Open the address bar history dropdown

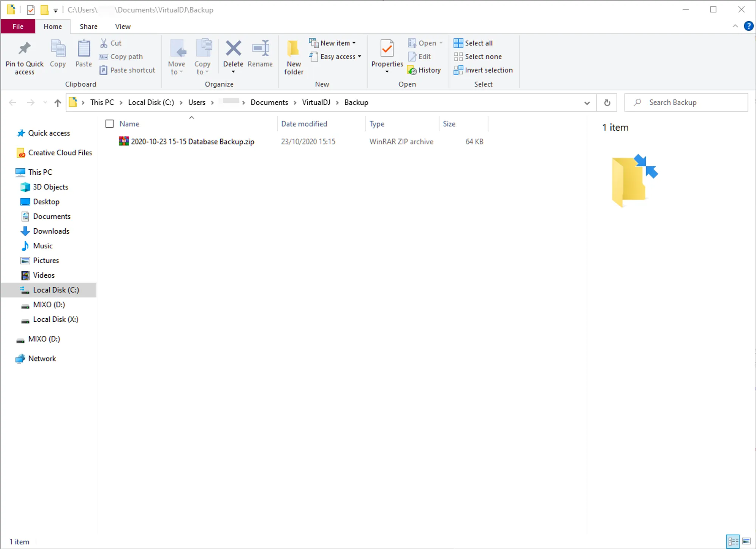587,103
